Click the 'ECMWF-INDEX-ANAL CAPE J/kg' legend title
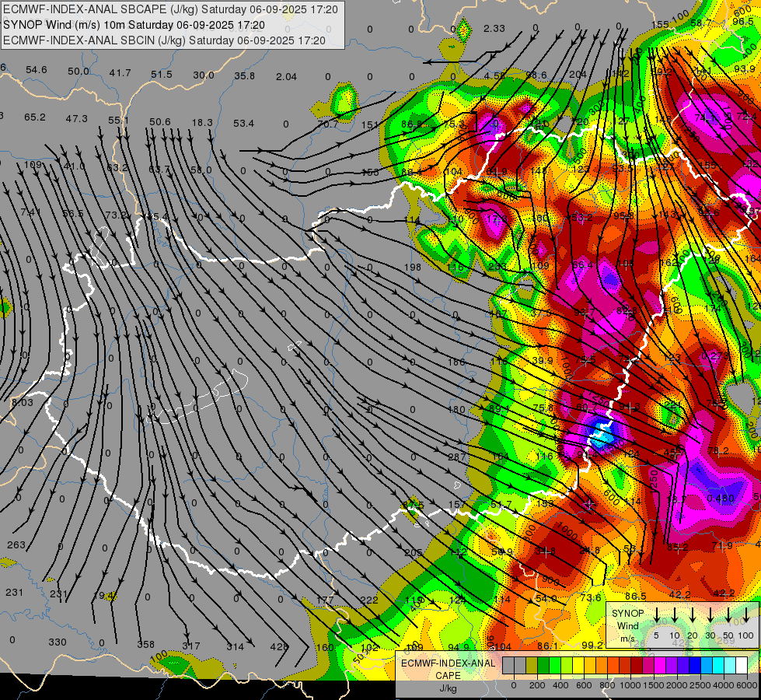This screenshot has width=761, height=700. coord(448,676)
